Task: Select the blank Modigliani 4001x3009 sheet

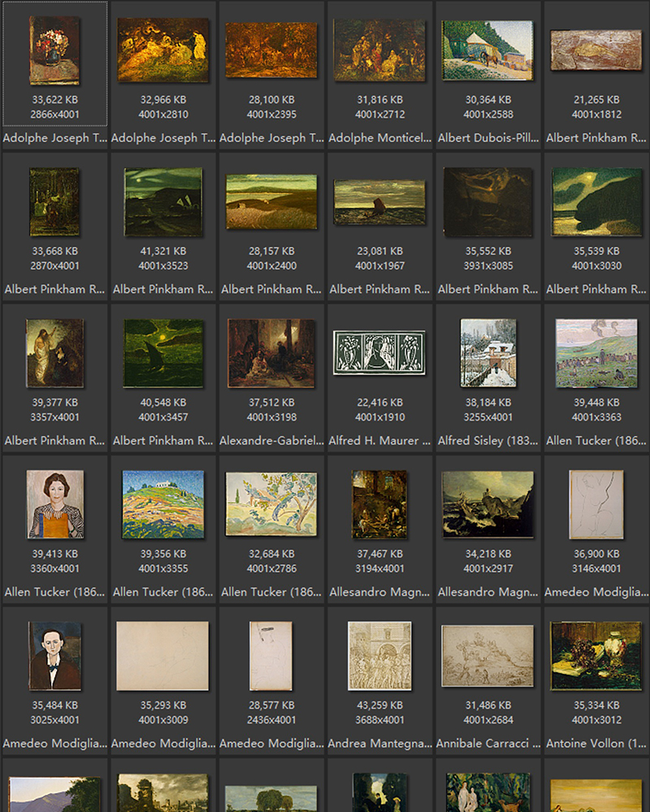Action: tap(162, 655)
